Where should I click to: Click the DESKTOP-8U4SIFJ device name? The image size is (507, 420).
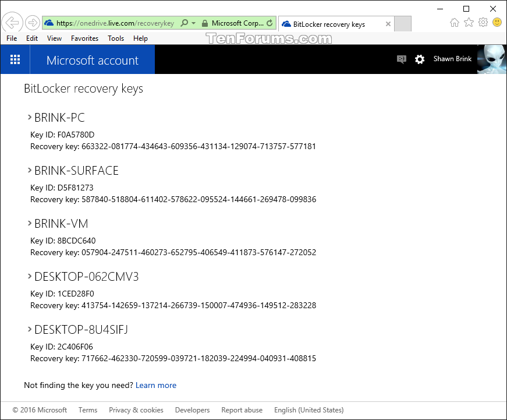pyautogui.click(x=81, y=330)
